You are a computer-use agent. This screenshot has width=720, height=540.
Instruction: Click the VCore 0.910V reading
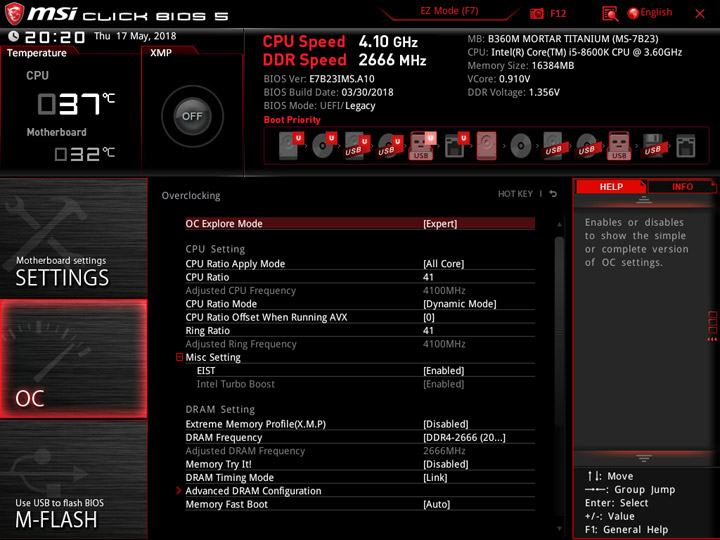[499, 79]
